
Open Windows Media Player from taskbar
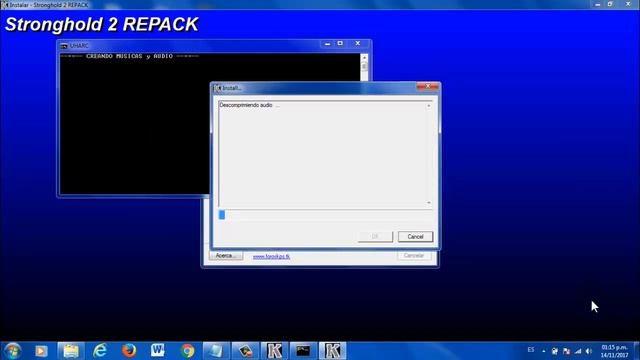tap(41, 351)
